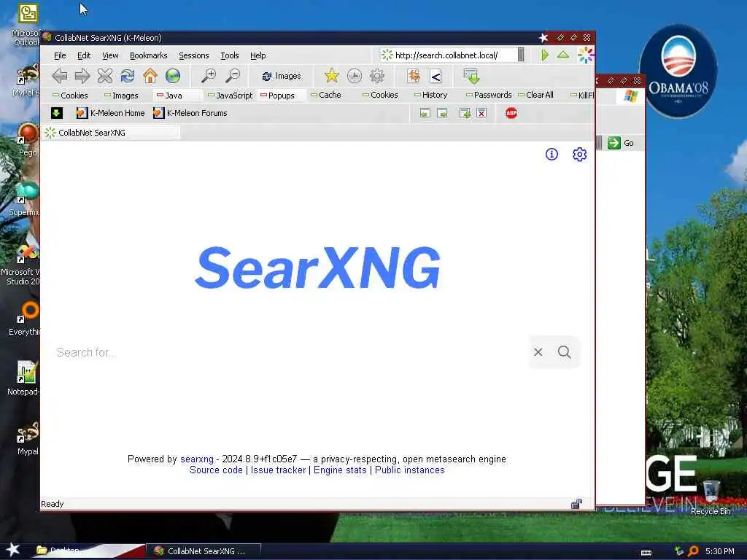Clear the search field with X
Image resolution: width=747 pixels, height=560 pixels.
[538, 352]
